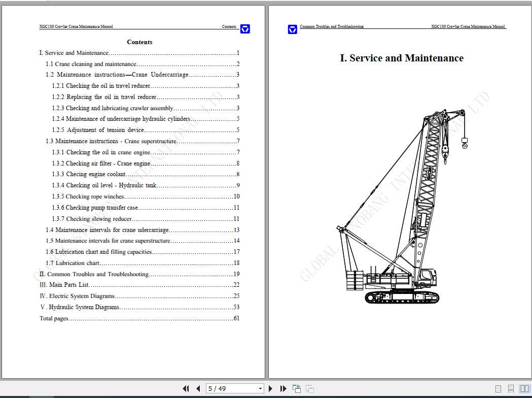Click 'V. Hydraulic System Diagrams' entry
Viewport: 532px width, 398px height.
tap(139, 307)
